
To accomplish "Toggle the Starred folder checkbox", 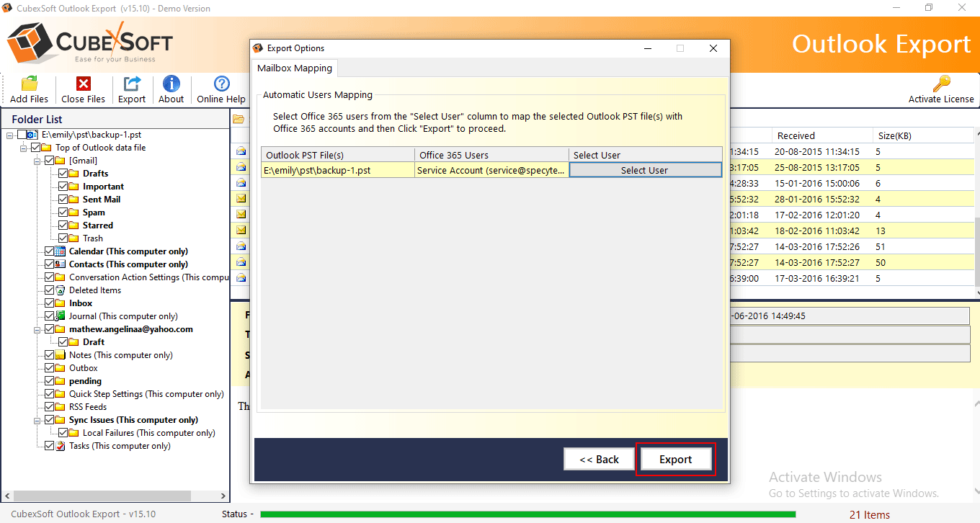I will click(63, 225).
